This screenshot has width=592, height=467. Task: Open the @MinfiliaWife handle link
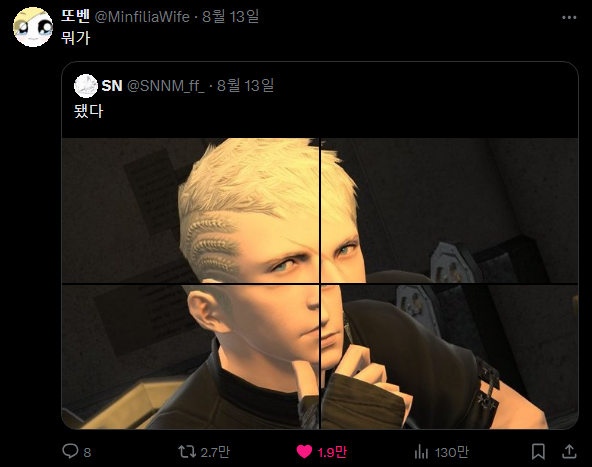coord(142,17)
